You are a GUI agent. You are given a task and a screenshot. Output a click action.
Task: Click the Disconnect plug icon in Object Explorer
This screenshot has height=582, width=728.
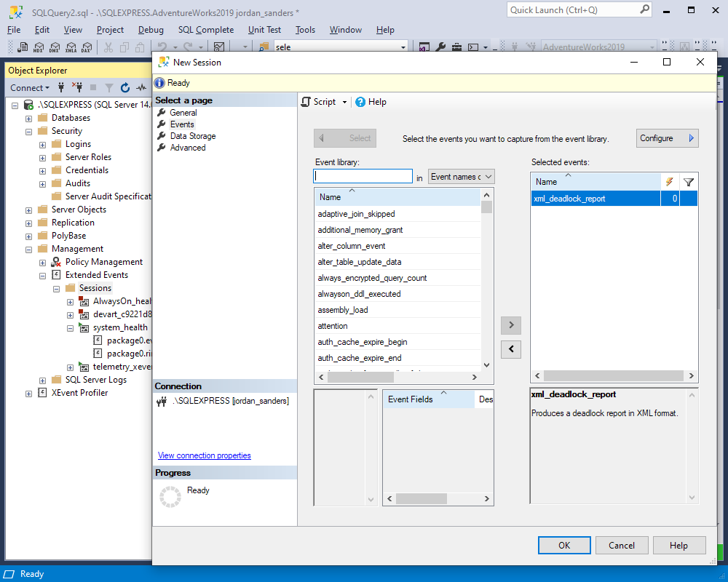pyautogui.click(x=77, y=87)
